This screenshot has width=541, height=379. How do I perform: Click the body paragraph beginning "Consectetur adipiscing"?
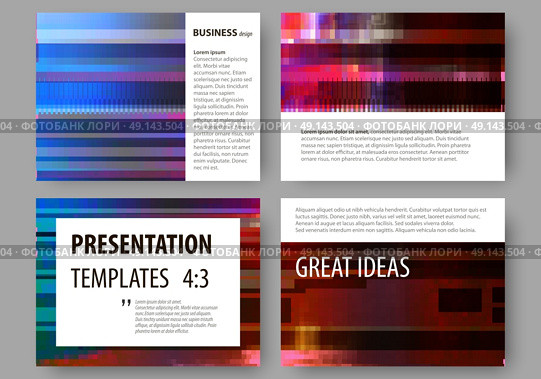pos(223,113)
